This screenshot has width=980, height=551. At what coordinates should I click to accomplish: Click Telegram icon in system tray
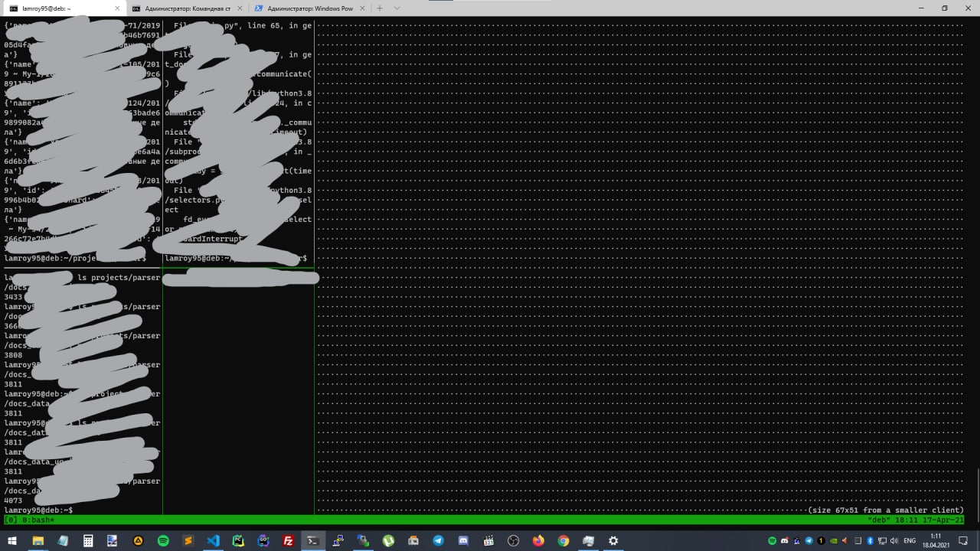pyautogui.click(x=808, y=540)
